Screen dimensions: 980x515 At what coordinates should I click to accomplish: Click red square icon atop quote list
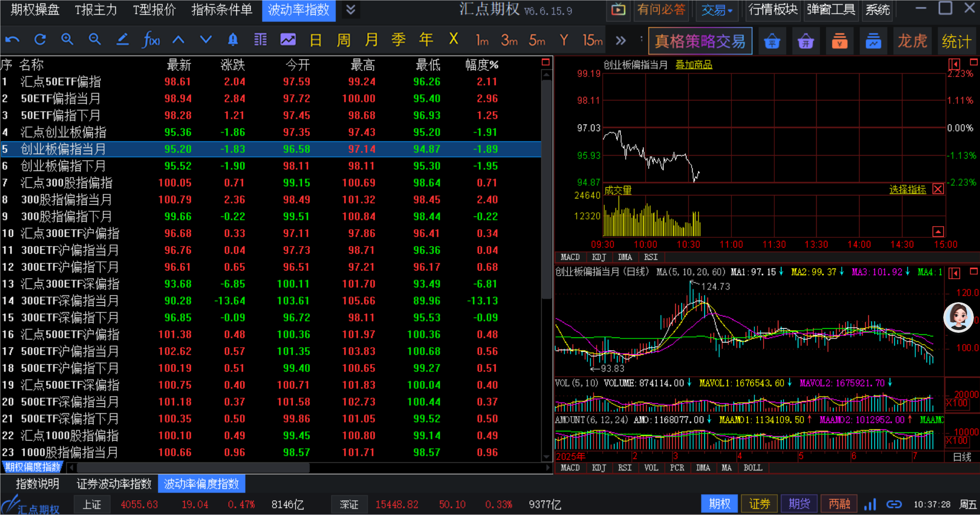point(546,62)
